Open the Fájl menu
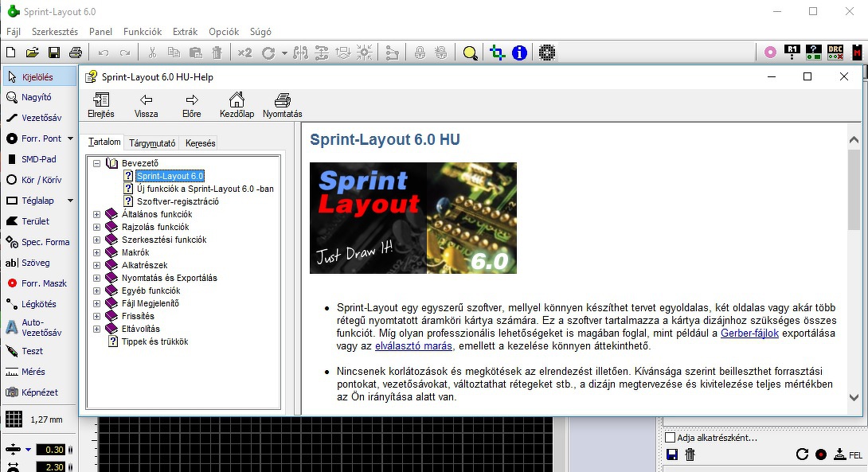The image size is (868, 472). point(14,32)
